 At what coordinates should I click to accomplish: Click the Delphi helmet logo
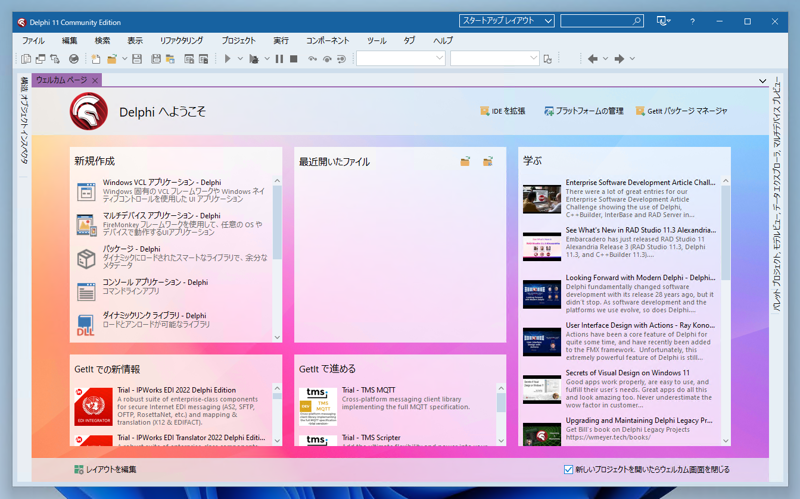pos(89,111)
